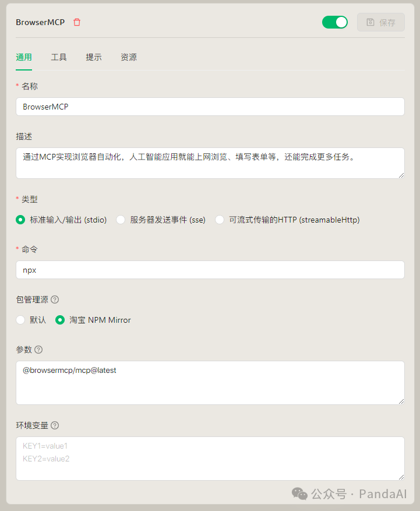Select the 服务器发送事件 (sse) type
Viewport: 420px width, 511px height.
coord(120,220)
